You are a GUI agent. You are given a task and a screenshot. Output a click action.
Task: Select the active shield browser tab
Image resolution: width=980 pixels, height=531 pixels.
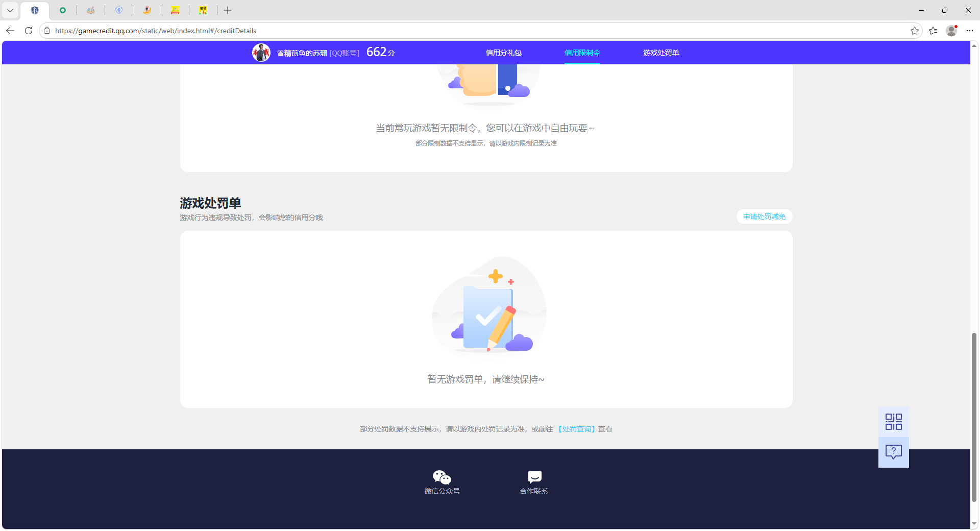pos(35,10)
